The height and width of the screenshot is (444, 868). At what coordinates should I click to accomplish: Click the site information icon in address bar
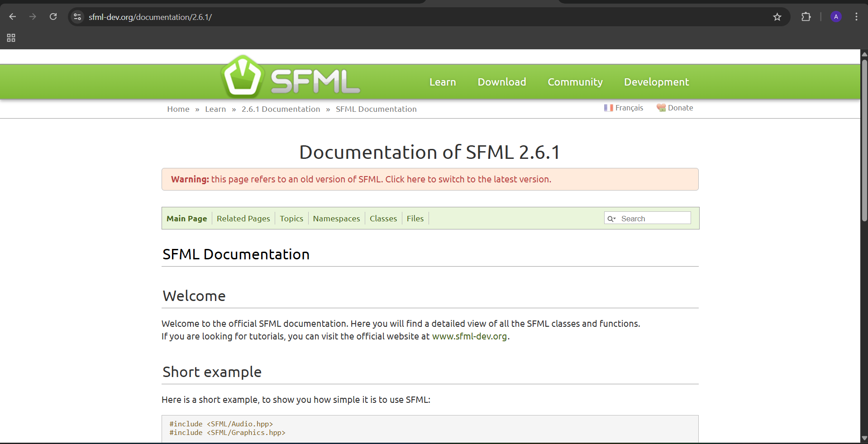tap(77, 17)
